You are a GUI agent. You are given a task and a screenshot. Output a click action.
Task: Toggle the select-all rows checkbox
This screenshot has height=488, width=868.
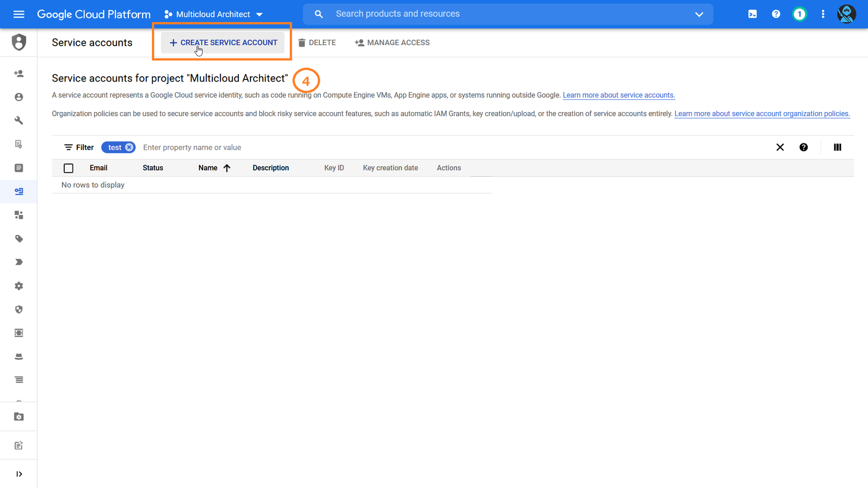(68, 168)
